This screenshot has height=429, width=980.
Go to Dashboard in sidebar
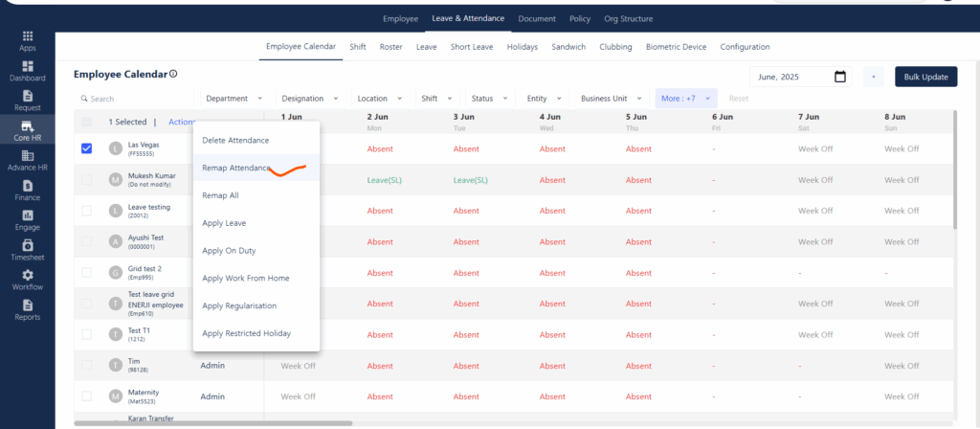click(27, 66)
